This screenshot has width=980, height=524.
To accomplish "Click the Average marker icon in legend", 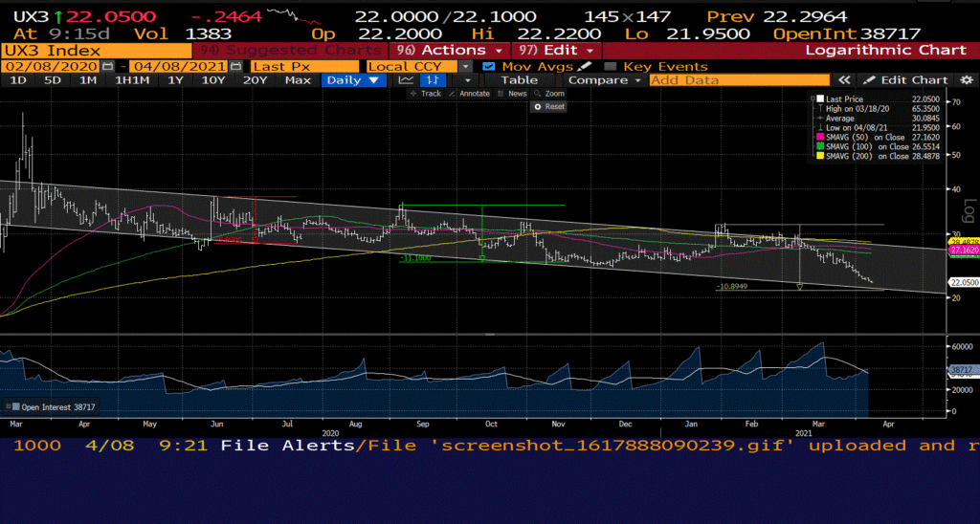I will tap(819, 118).
